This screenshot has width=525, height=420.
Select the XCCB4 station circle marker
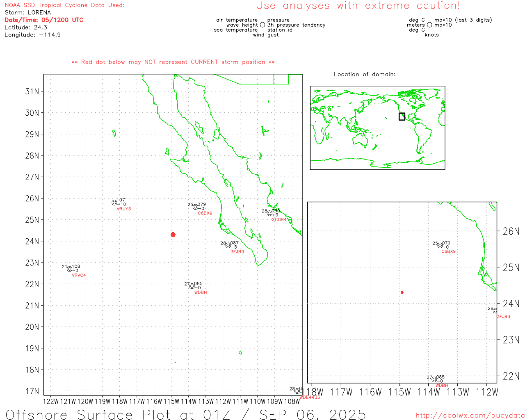point(269,213)
